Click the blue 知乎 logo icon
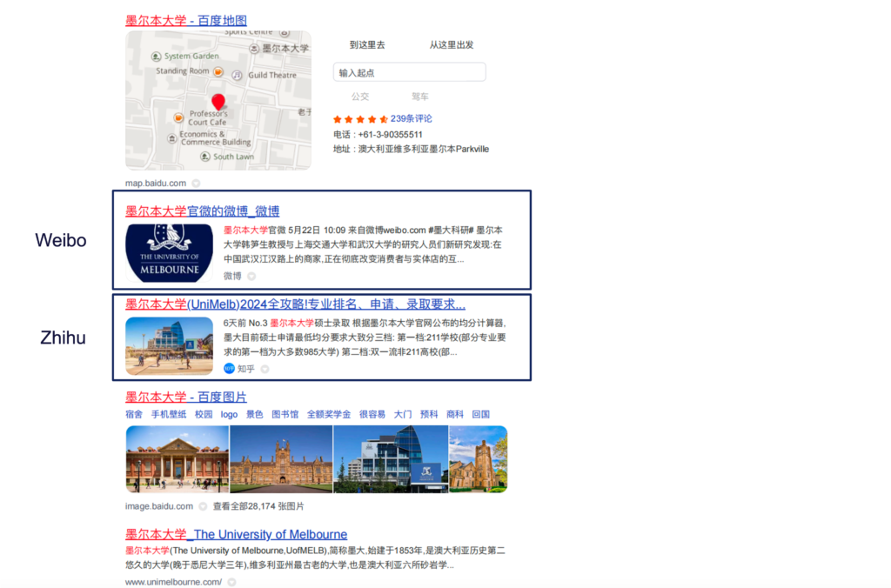The height and width of the screenshot is (588, 891). [229, 369]
